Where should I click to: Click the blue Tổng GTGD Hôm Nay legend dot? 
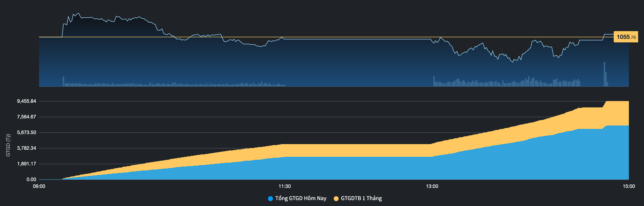click(x=270, y=199)
